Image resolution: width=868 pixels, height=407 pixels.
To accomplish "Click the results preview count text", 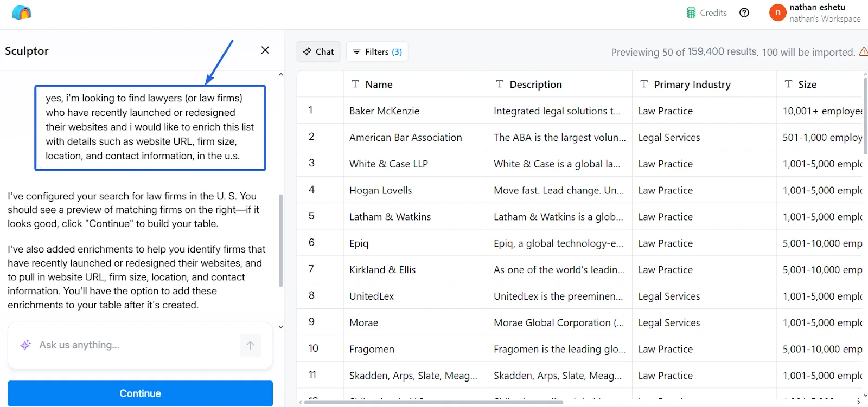I will (733, 52).
